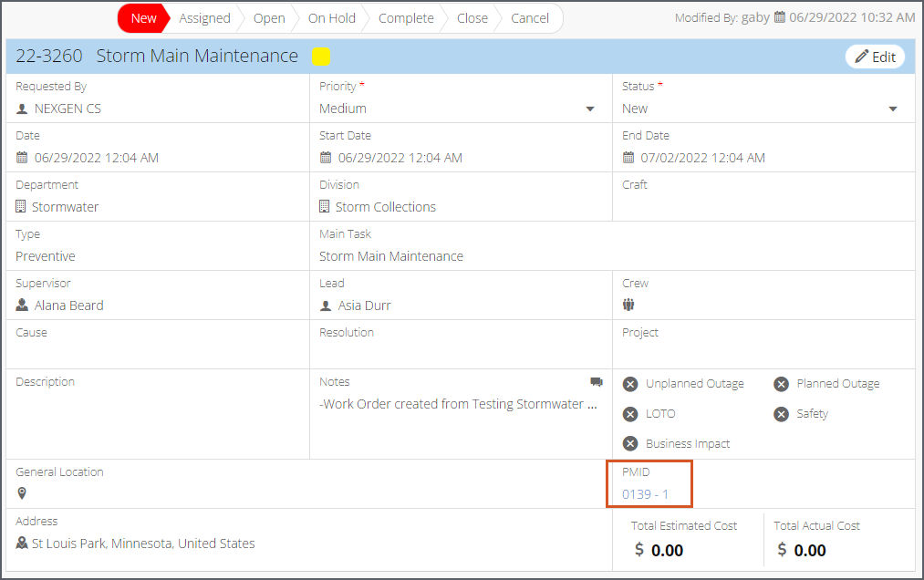Toggle the Unplanned Outage indicator
The width and height of the screenshot is (924, 580).
(x=630, y=384)
